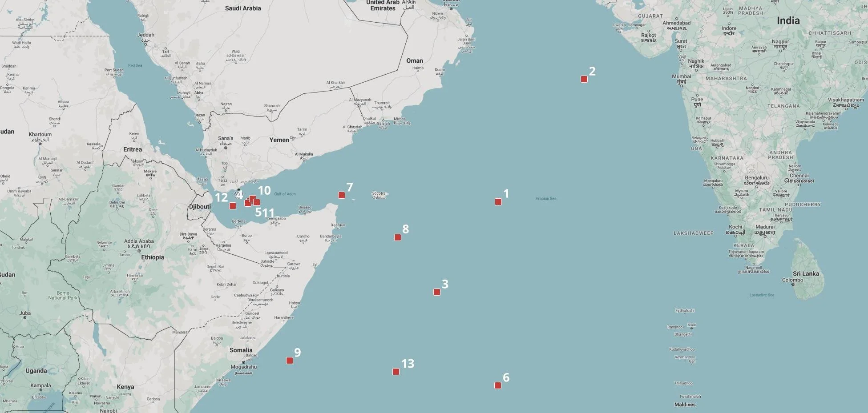Viewport: 868px width, 413px height.
Task: Click red marker number 1
Action: (x=498, y=202)
